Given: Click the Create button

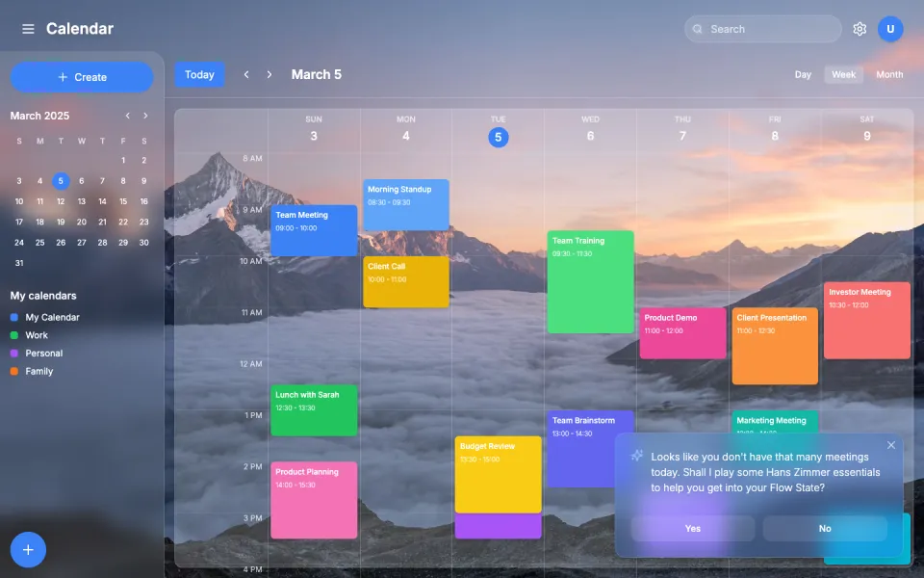Looking at the screenshot, I should coord(82,77).
